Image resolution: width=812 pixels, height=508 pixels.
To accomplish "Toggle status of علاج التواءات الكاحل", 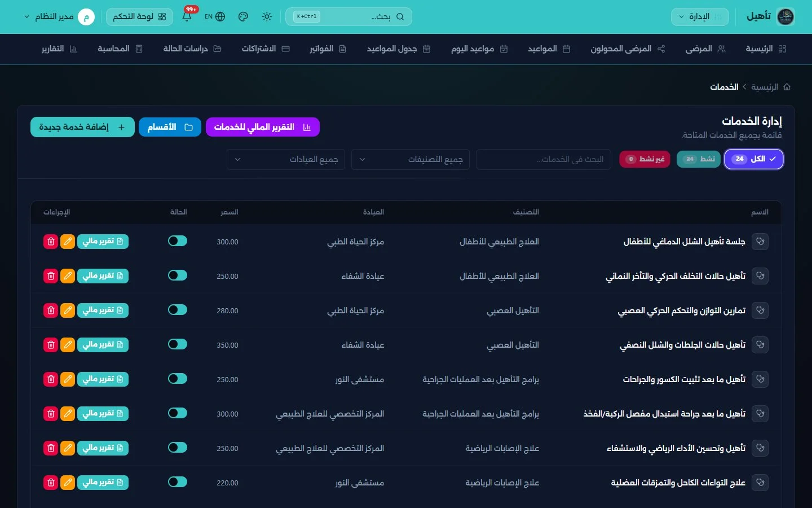I will (178, 482).
